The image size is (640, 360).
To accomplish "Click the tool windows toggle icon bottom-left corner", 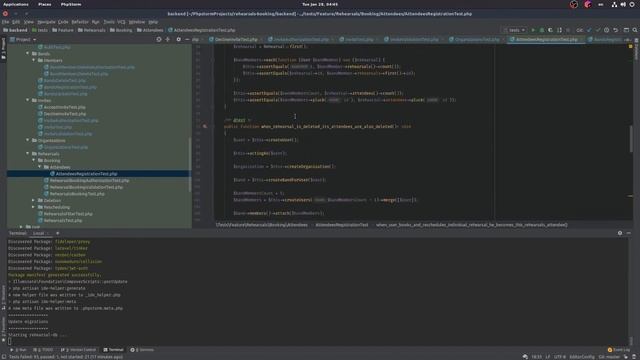I will pyautogui.click(x=4, y=357).
